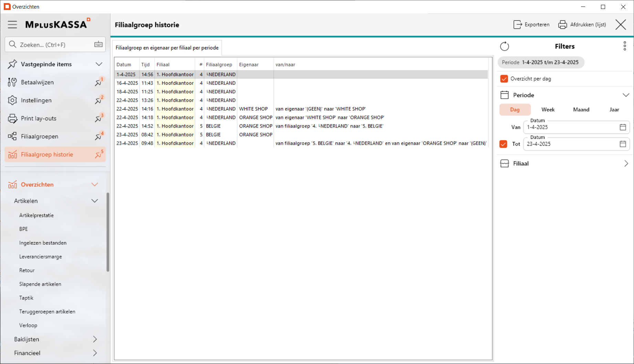The width and height of the screenshot is (634, 364).
Task: Click the Afdrukken printer icon
Action: coord(562,24)
